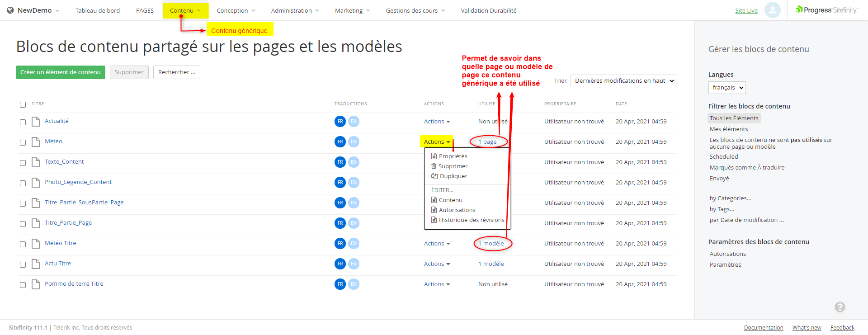Open the Trier sort order dropdown
The height and width of the screenshot is (335, 868).
[623, 81]
